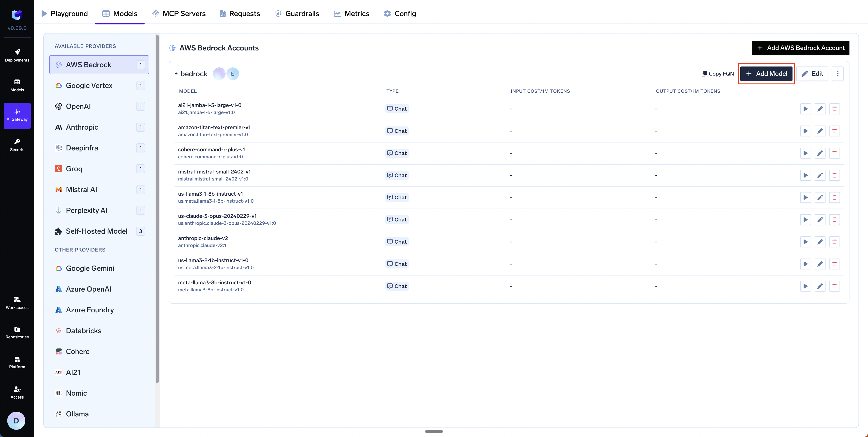Delete the cohere-command-r-plus-v1 model
Screen dimensions: 868x437
tap(834, 153)
